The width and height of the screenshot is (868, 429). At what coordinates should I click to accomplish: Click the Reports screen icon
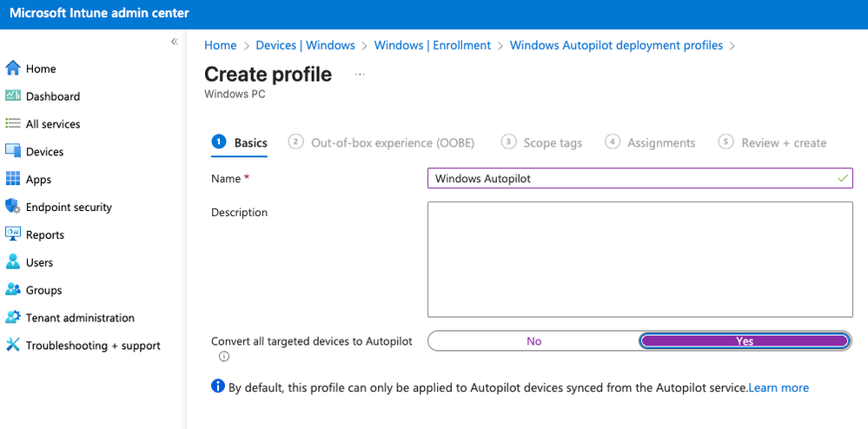tap(13, 234)
